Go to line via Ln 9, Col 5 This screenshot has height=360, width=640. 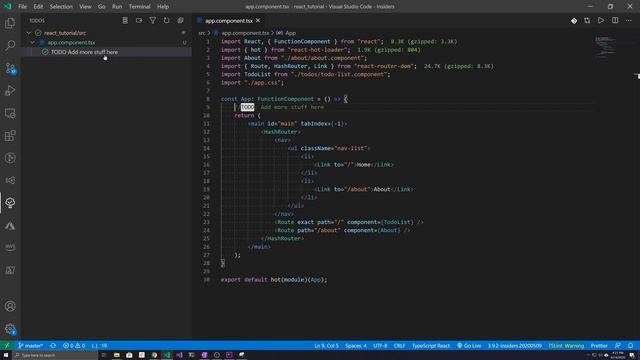pos(327,346)
